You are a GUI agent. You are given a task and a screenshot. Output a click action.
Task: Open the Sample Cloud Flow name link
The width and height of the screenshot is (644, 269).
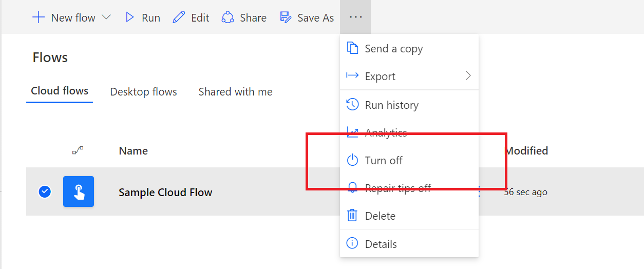(165, 193)
